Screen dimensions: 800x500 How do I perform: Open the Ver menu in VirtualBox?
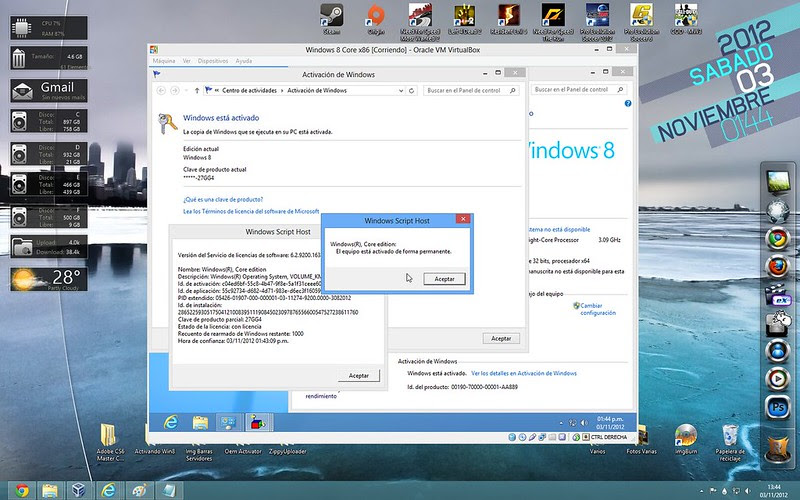pos(187,61)
